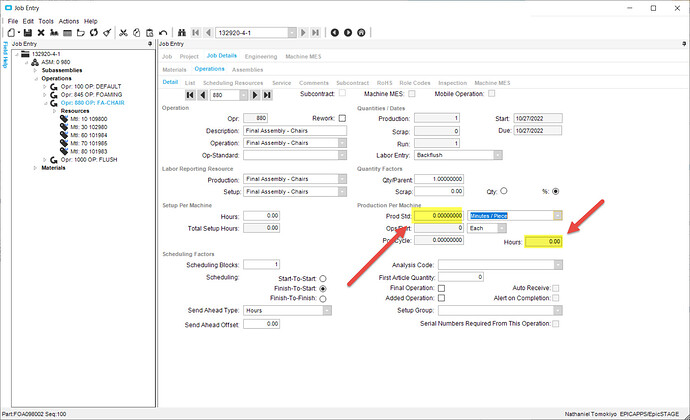This screenshot has width=690, height=420.
Task: Toggle the Mobile Operation checkbox
Action: (x=492, y=93)
